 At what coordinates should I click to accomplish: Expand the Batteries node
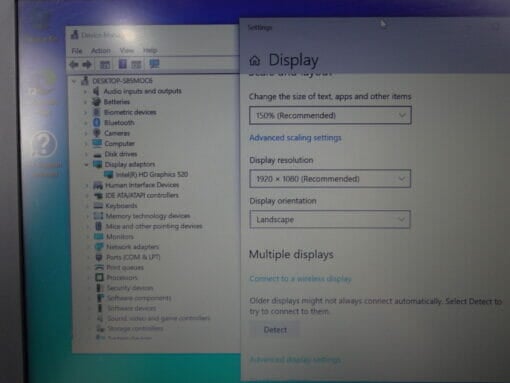[x=86, y=102]
